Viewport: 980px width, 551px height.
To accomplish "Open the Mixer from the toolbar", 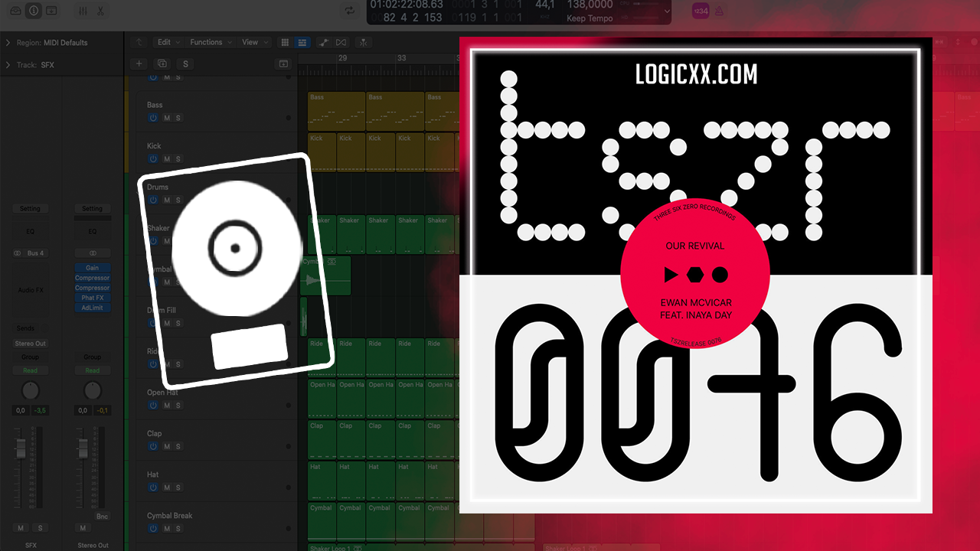I will coord(83,11).
